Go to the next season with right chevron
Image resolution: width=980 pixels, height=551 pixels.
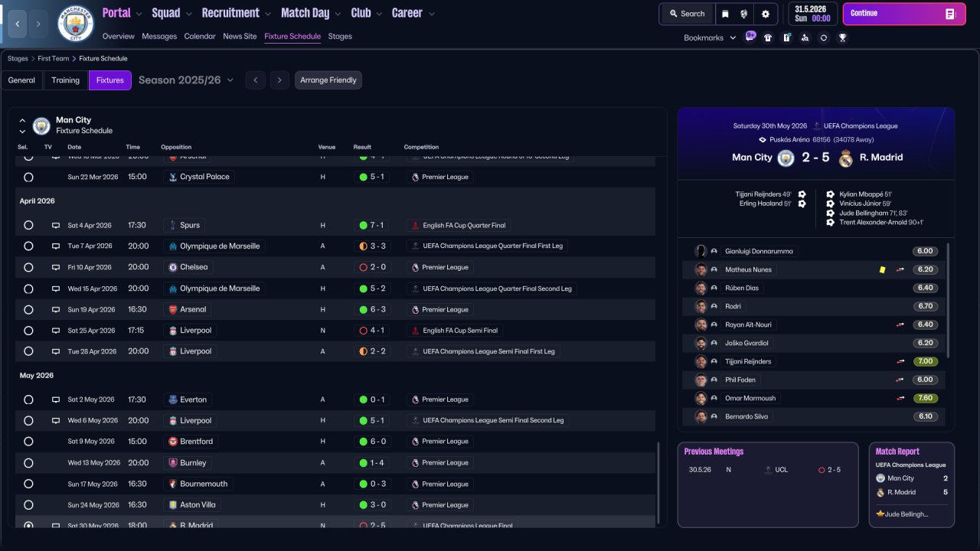tap(279, 80)
